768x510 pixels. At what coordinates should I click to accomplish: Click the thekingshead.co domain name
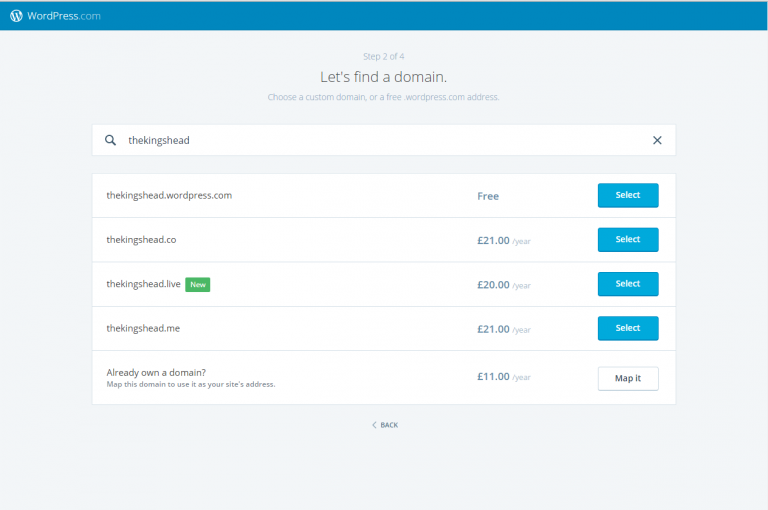pyautogui.click(x=141, y=240)
